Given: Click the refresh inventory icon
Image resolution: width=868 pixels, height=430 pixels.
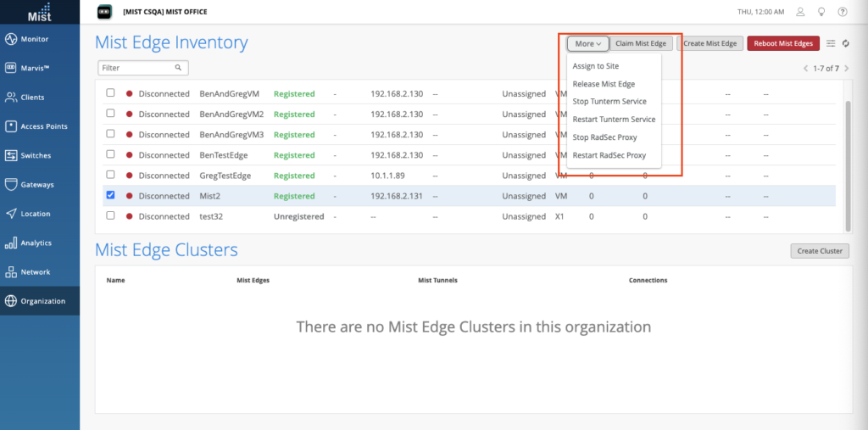Looking at the screenshot, I should [846, 43].
